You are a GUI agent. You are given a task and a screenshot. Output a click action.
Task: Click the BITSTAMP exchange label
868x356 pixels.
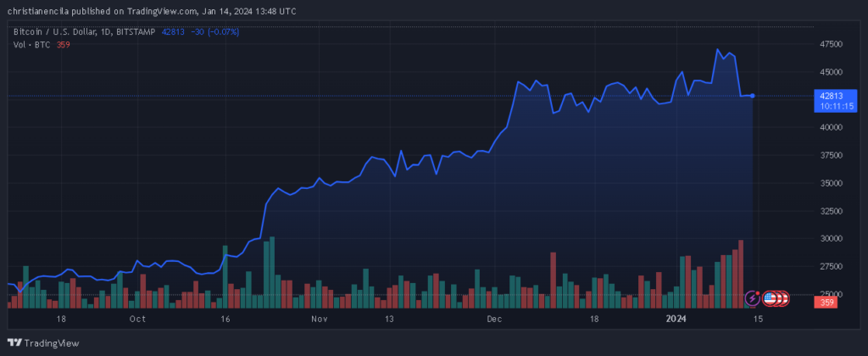pos(135,32)
